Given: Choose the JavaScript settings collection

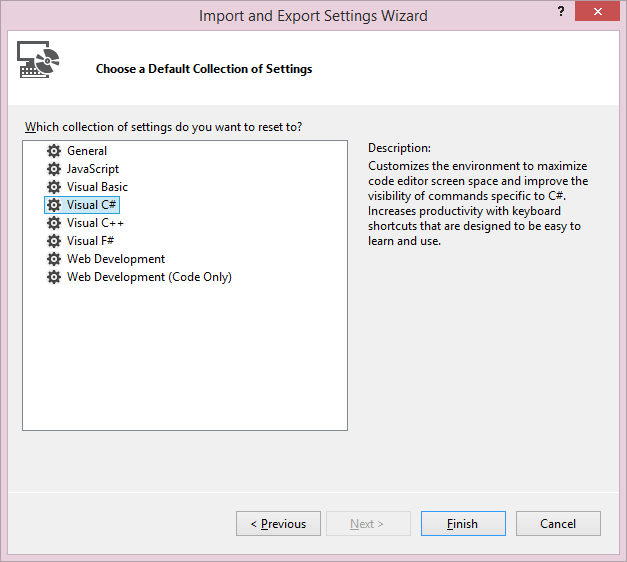Looking at the screenshot, I should pos(93,169).
